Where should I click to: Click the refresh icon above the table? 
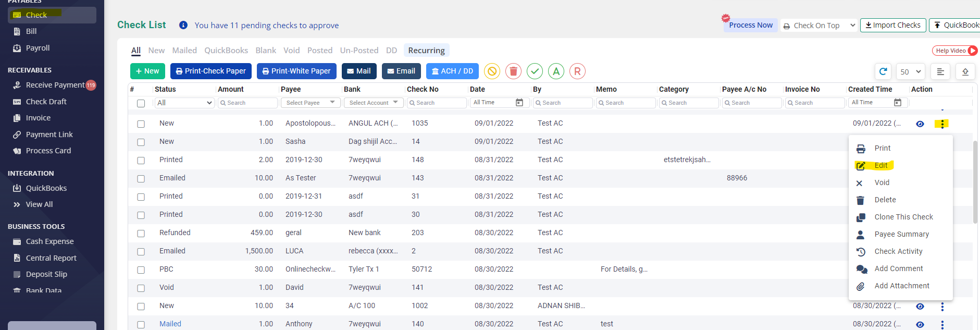tap(883, 71)
